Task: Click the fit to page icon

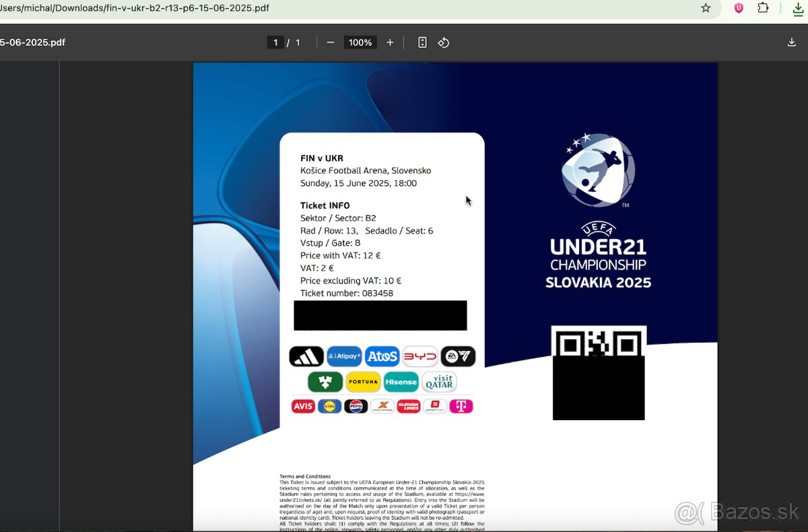Action: click(422, 42)
